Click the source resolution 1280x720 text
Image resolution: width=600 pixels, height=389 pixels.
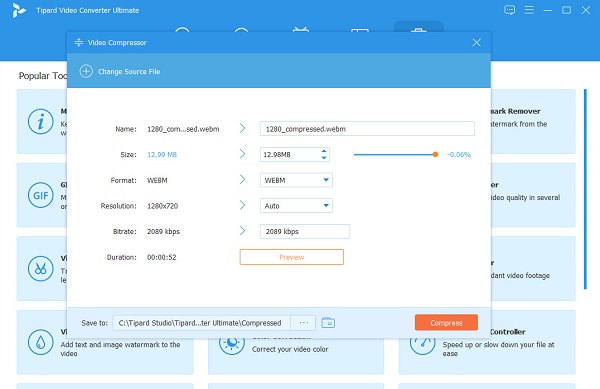coord(163,206)
